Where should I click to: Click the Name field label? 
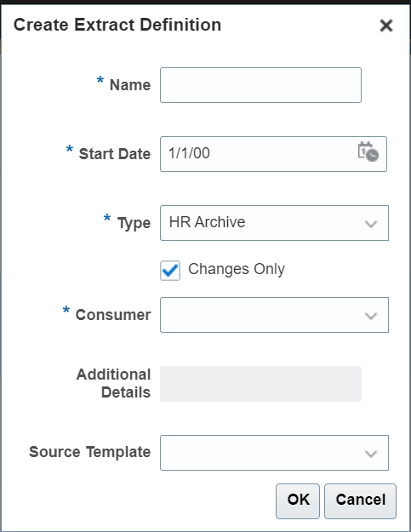tap(130, 85)
